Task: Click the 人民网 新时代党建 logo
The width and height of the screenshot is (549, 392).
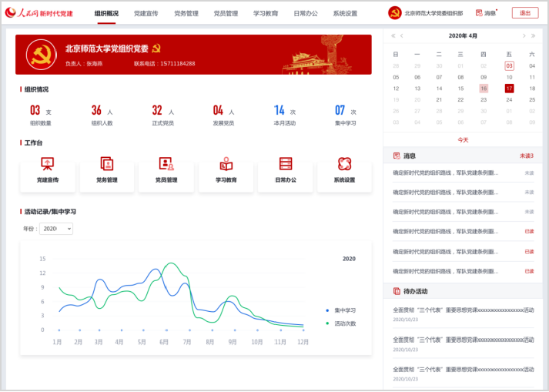Action: [38, 13]
